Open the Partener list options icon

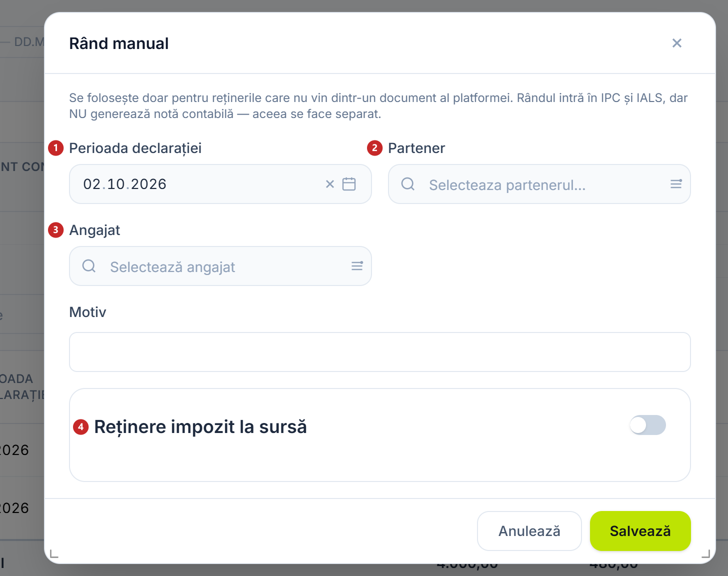click(676, 184)
